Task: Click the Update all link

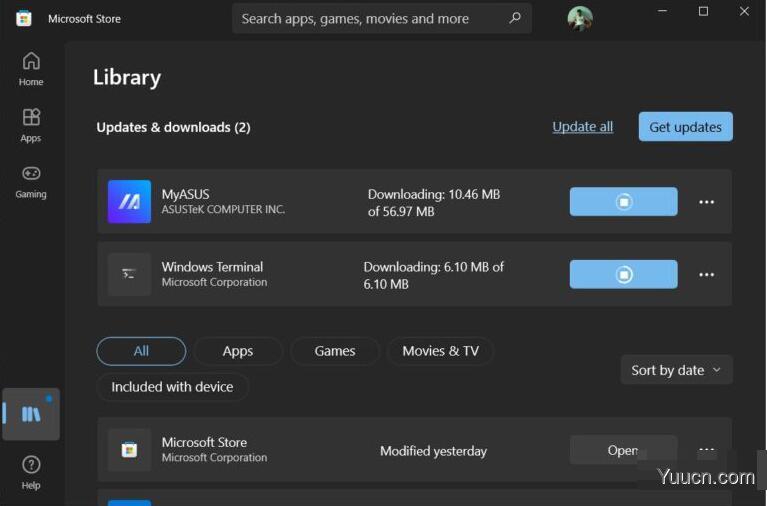Action: point(583,127)
